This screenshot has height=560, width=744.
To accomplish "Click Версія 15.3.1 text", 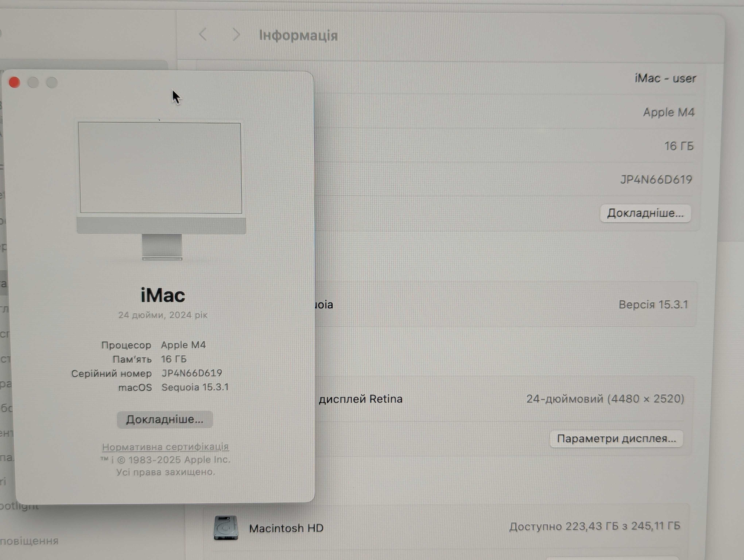I will (653, 305).
